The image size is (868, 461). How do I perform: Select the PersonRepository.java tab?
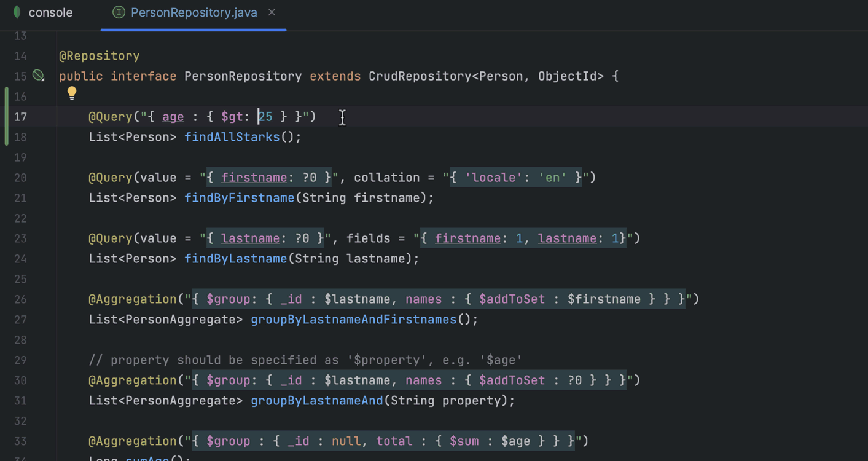click(x=194, y=12)
